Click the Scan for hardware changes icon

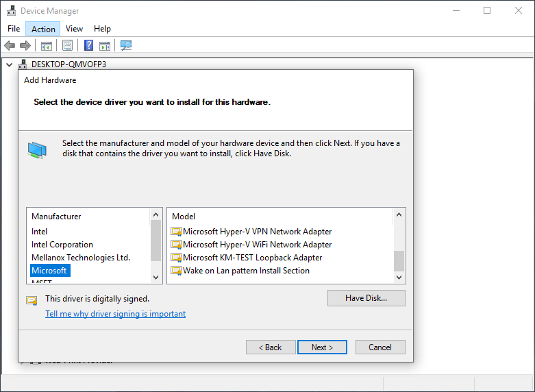tap(126, 46)
